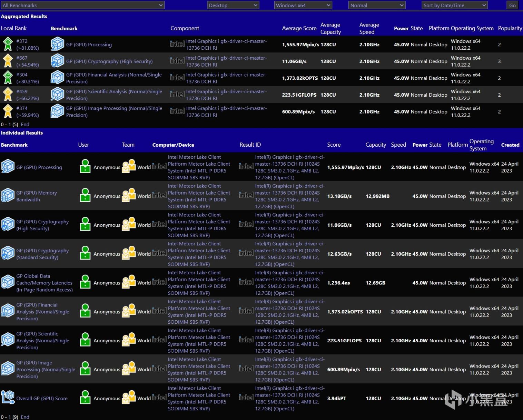Image resolution: width=523 pixels, height=420 pixels.
Task: Click Intel logo beside aggregated Cryptography component
Action: 177,61
